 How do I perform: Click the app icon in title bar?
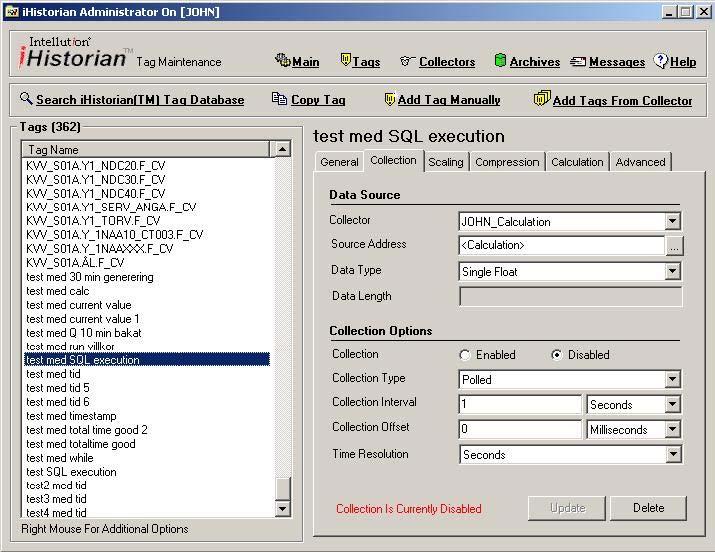(11, 11)
